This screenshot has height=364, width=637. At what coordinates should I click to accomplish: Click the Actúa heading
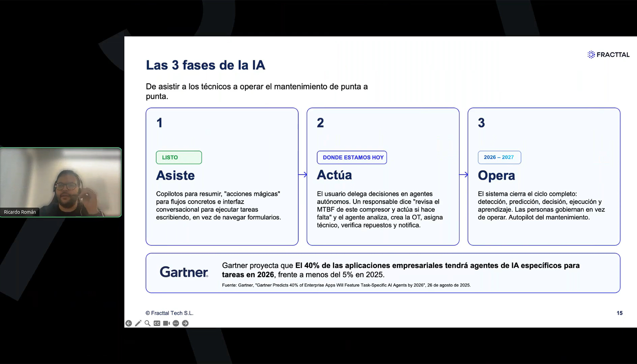[x=334, y=175]
